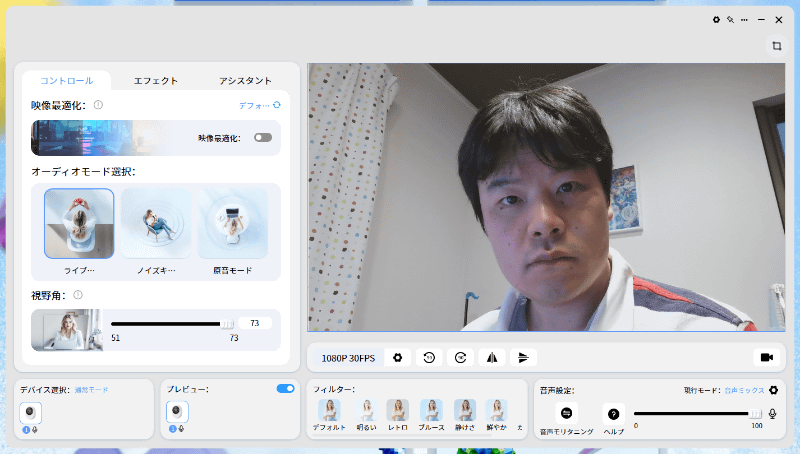800x454 pixels.
Task: Click the camera preview video area
Action: [546, 197]
